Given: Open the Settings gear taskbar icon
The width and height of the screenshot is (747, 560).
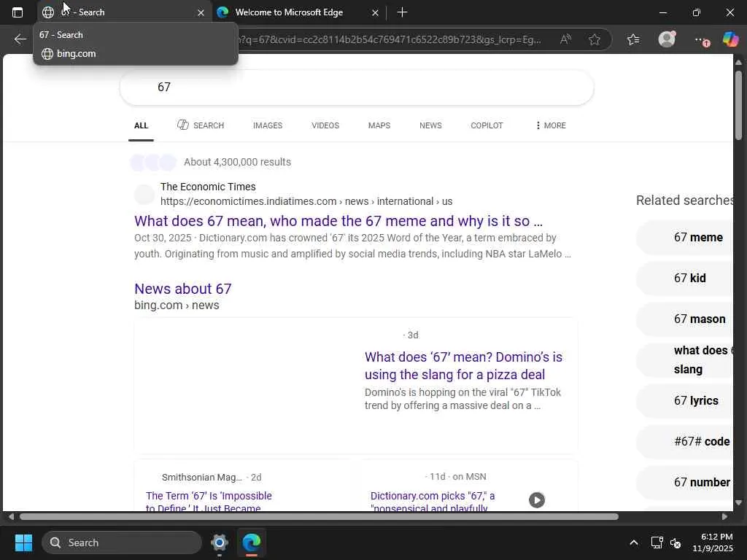Looking at the screenshot, I should tap(220, 542).
